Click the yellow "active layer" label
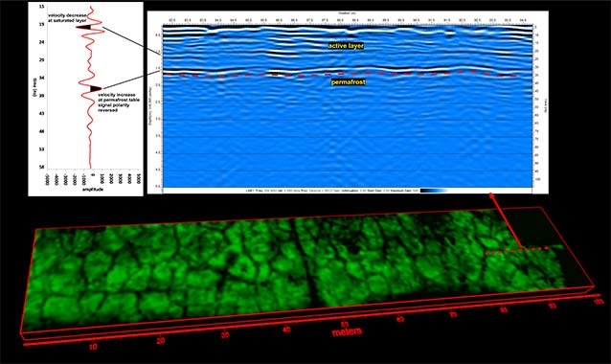This screenshot has height=364, width=611. (346, 46)
